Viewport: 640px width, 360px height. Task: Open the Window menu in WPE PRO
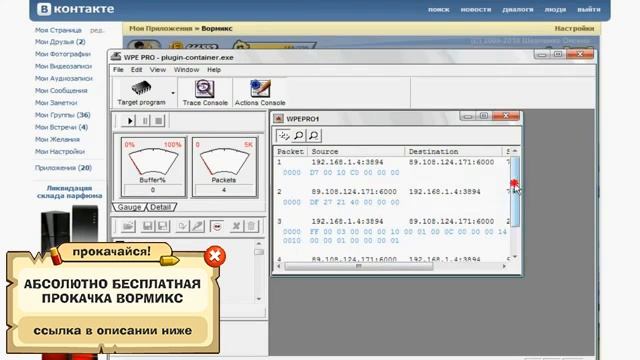186,70
